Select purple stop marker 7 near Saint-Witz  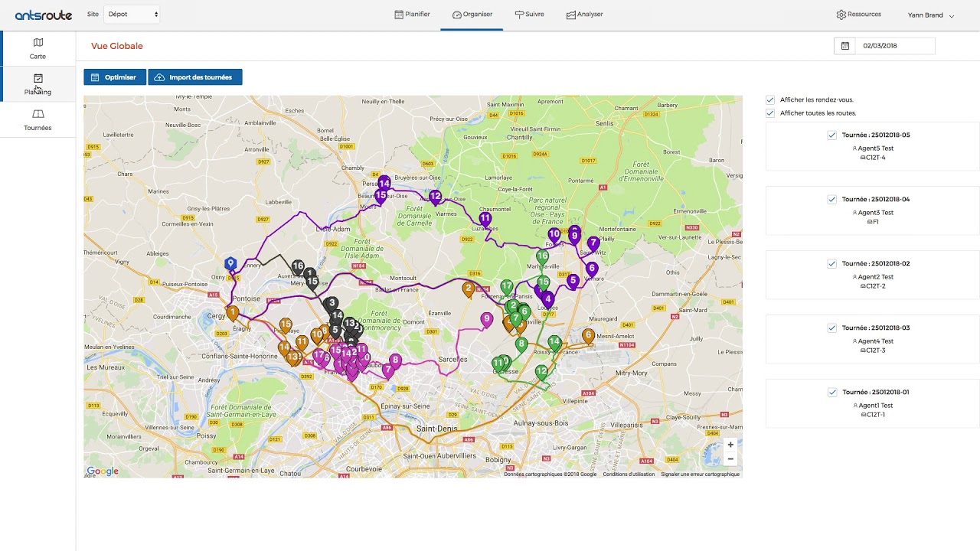593,244
